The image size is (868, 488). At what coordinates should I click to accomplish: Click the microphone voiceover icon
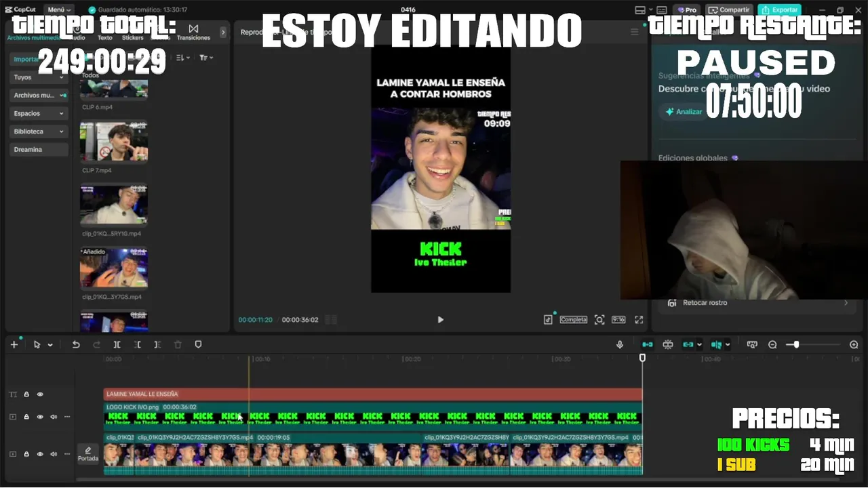pyautogui.click(x=620, y=344)
